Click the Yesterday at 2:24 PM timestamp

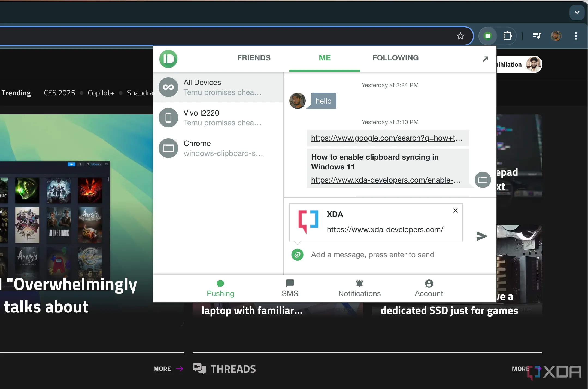click(x=390, y=85)
